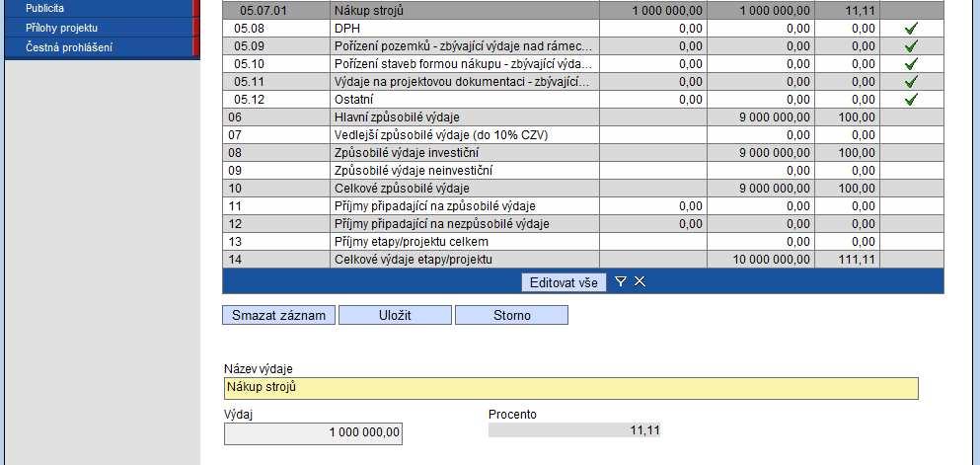Select Způsobilé výdaje investiční row
This screenshot has width=980, height=465.
[583, 152]
